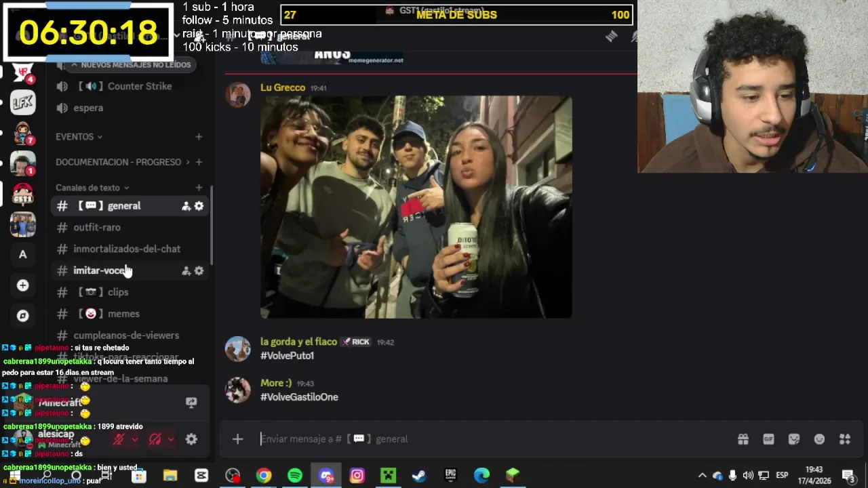Create a channel in EVENTOS with plus
Image resolution: width=868 pixels, height=488 pixels.
click(199, 137)
